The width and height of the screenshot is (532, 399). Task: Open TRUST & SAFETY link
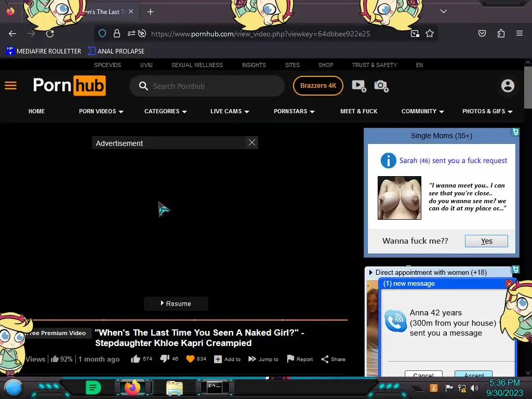coord(374,65)
